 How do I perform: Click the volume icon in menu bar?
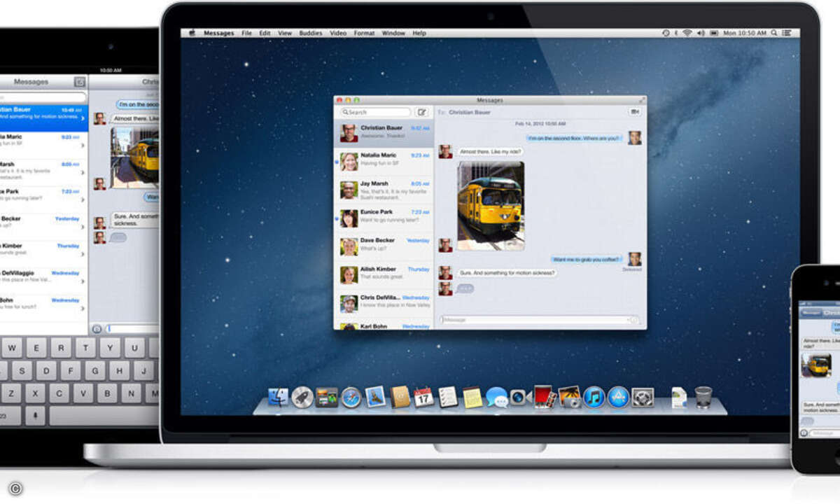coord(701,33)
